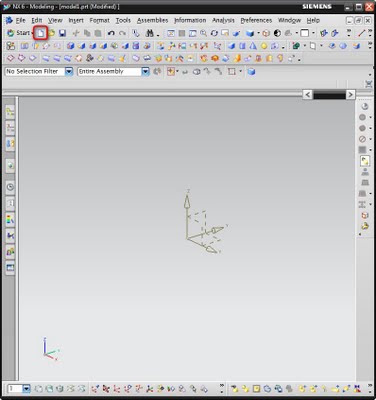The image size is (376, 400).
Task: Toggle the highlighted yellow icon in right toolbar
Action: click(365, 161)
